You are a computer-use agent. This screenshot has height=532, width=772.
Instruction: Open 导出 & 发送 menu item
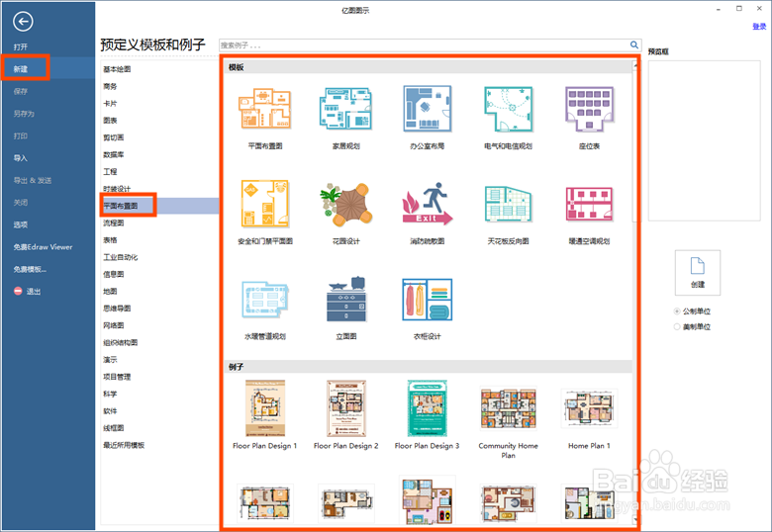click(x=33, y=180)
